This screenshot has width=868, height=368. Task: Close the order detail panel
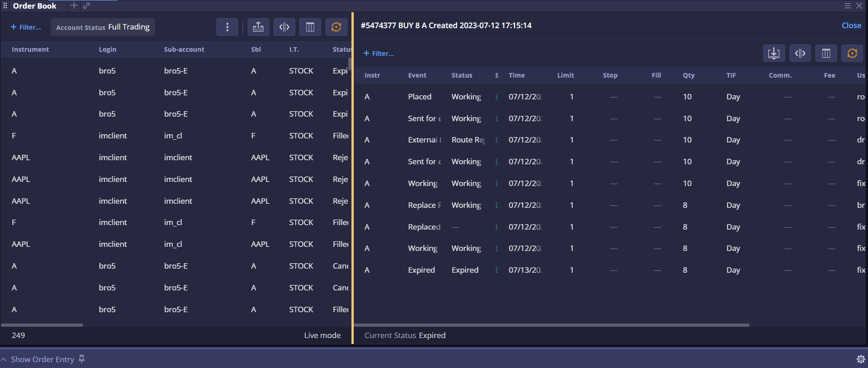[851, 26]
